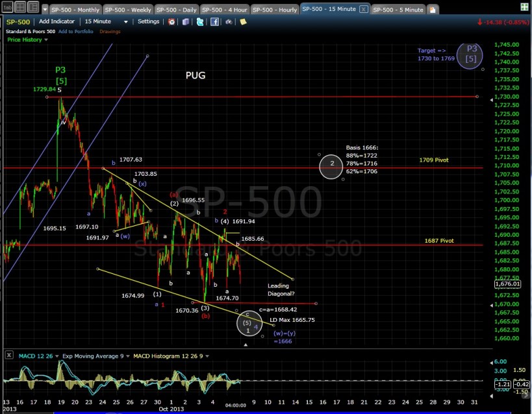Viewport: 532px width, 414px height.
Task: Click the 1729.84 high price label
Action: point(44,89)
